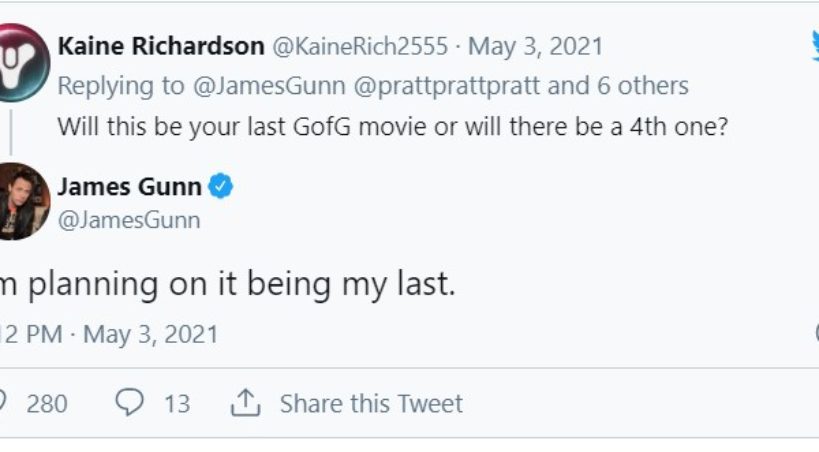Click the reply speech bubble icon
Viewport: 819px width, 452px height.
tap(129, 402)
